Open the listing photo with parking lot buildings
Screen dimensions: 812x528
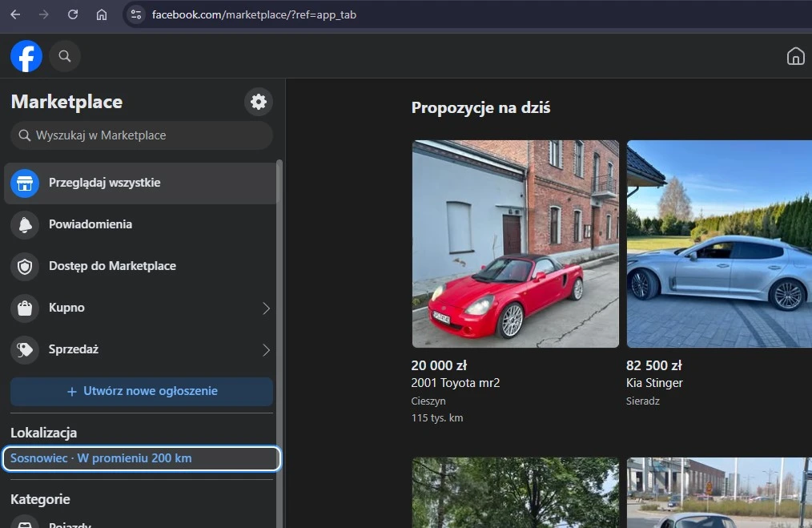pos(719,493)
